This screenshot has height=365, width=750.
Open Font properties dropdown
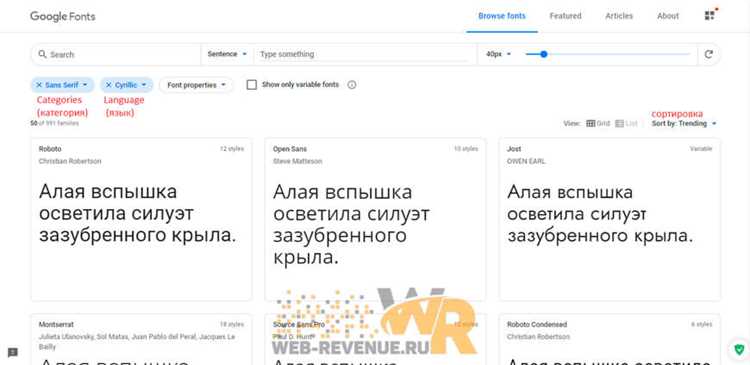pos(196,85)
